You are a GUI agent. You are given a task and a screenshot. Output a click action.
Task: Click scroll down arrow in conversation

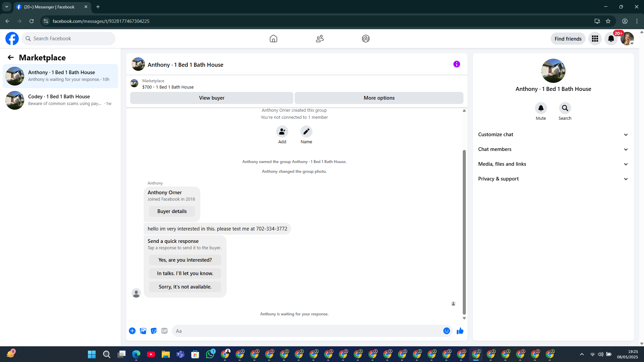[x=464, y=318]
